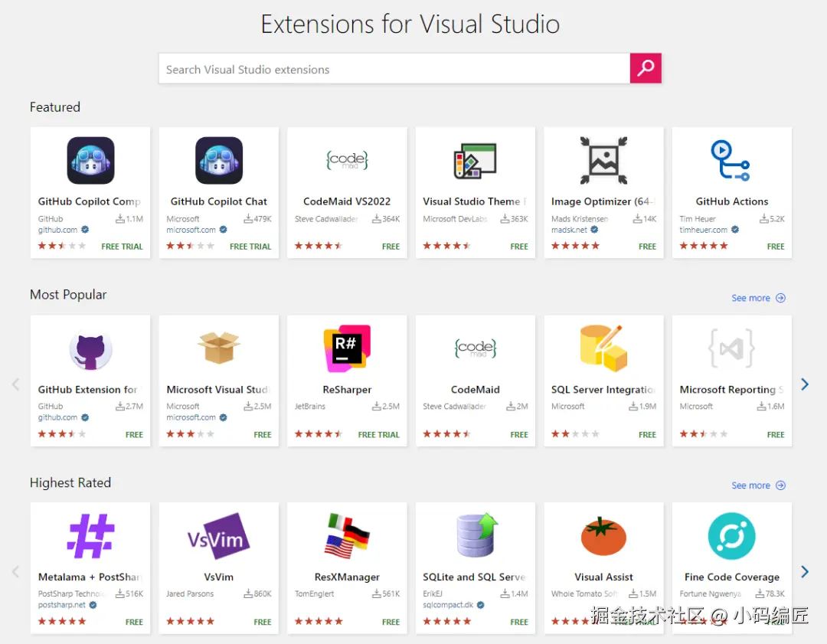Click the Microsoft Visual Studio box icon

click(219, 348)
